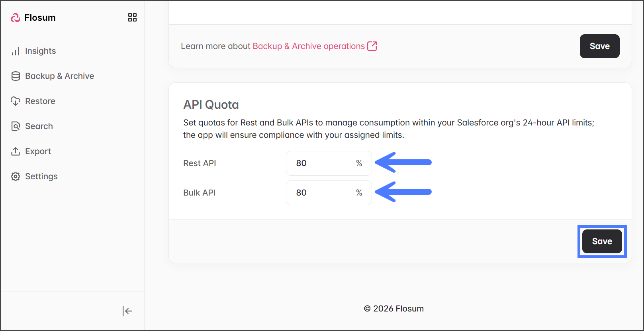
Task: Click the Restore cloud download icon
Action: (16, 101)
